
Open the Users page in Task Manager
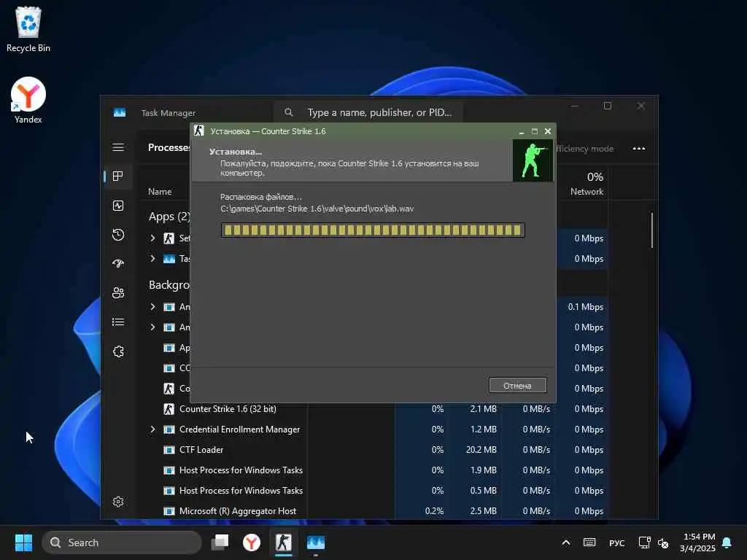click(118, 293)
